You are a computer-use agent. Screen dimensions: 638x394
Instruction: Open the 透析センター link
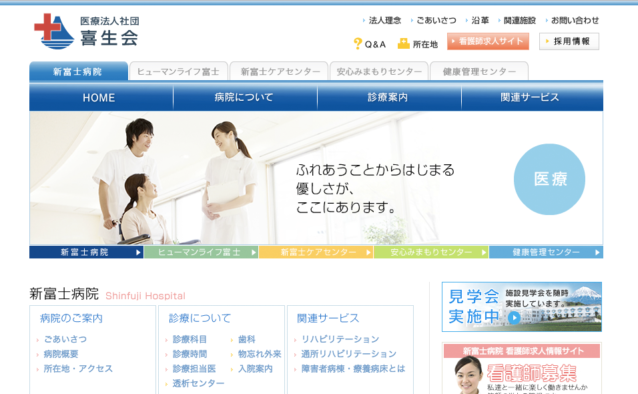[198, 383]
